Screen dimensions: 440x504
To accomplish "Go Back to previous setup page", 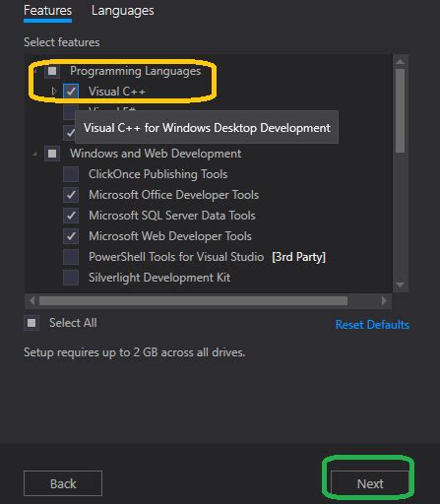I will pyautogui.click(x=63, y=483).
